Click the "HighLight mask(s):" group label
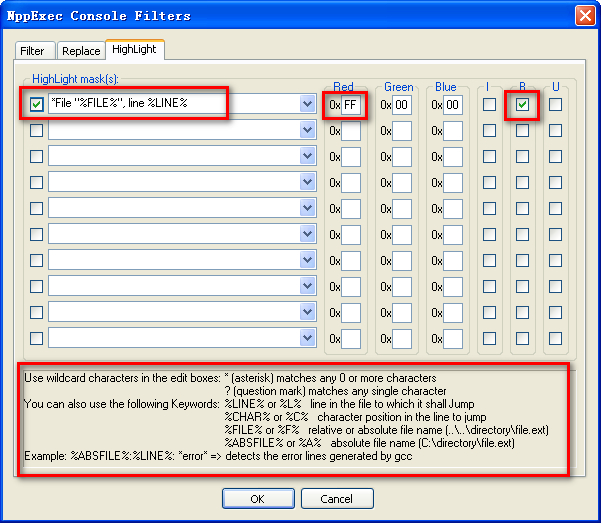This screenshot has width=601, height=523. pyautogui.click(x=75, y=79)
